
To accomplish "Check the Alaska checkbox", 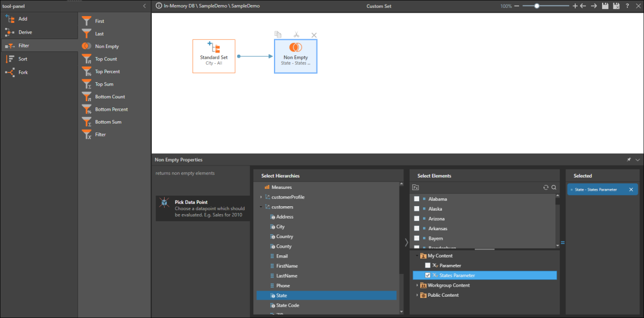I will tap(416, 208).
